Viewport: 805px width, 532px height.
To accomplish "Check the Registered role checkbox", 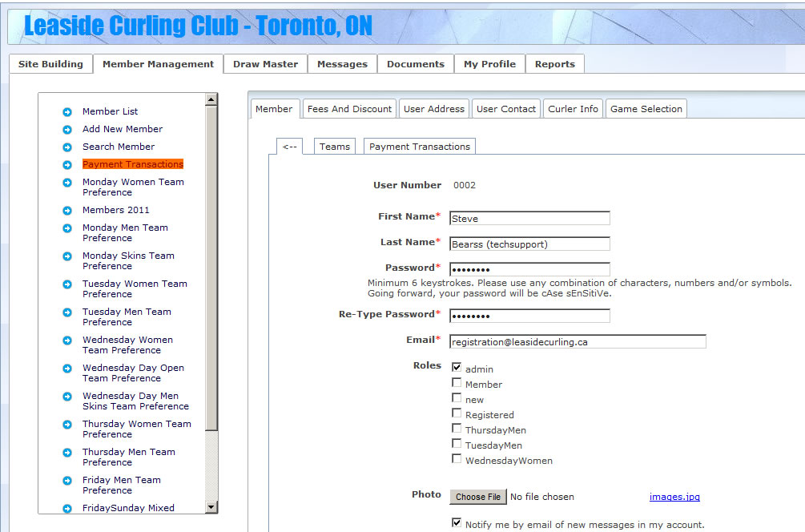I will coord(457,413).
